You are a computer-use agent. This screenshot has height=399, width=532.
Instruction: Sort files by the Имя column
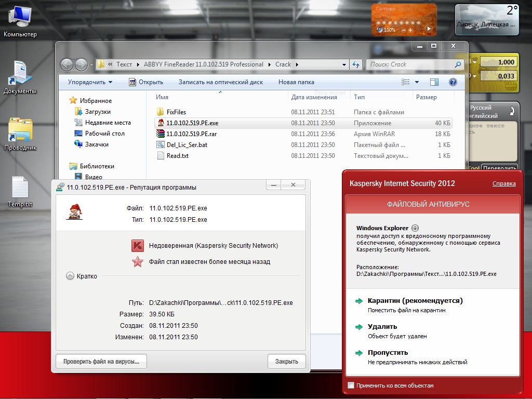click(x=162, y=97)
